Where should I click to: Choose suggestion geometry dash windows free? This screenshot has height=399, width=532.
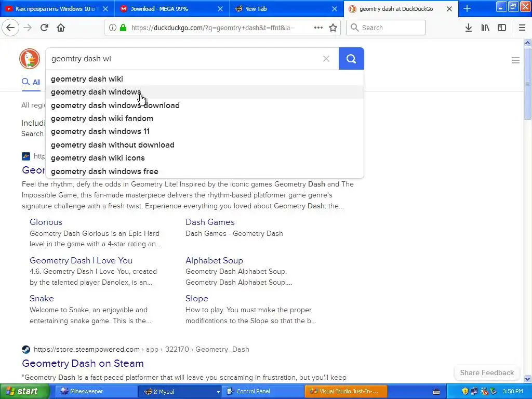(x=205, y=171)
